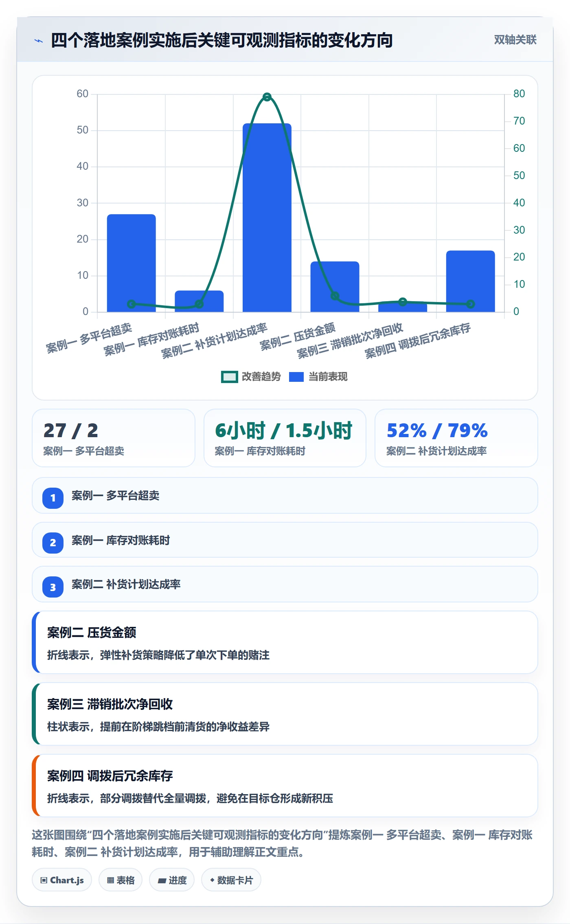Click the number 2 badge
Screen dimensions: 570x924
tap(53, 543)
